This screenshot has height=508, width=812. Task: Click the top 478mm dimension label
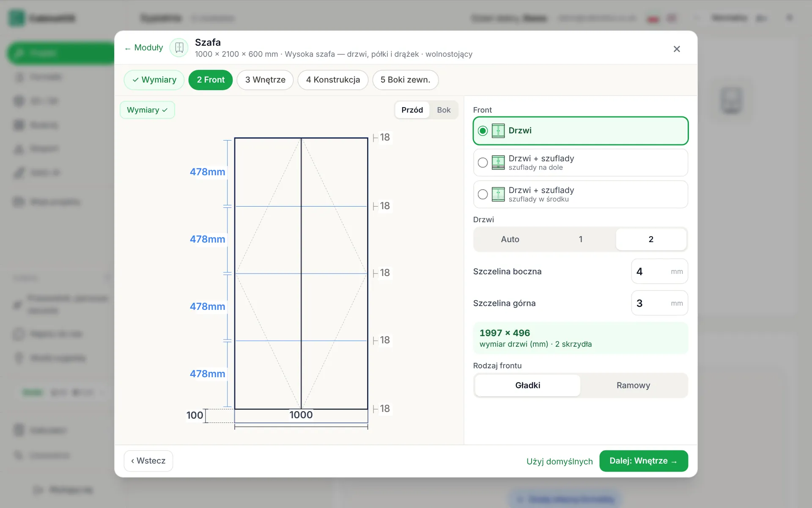click(x=207, y=172)
